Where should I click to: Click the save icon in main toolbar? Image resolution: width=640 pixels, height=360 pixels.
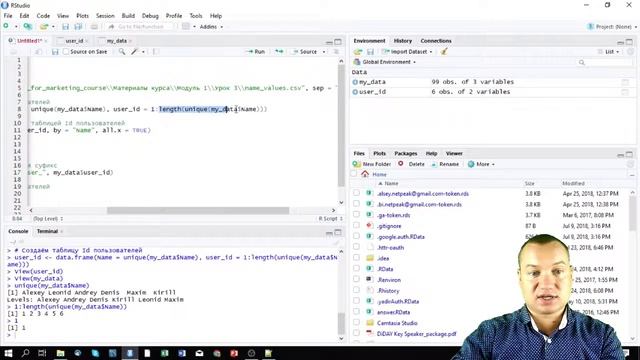[65, 27]
